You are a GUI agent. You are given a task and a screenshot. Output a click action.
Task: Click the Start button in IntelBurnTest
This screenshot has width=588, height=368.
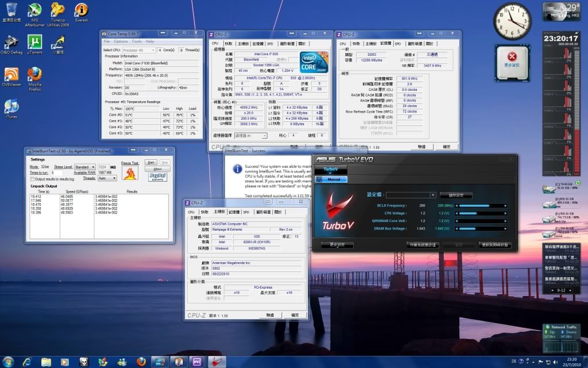tap(151, 163)
